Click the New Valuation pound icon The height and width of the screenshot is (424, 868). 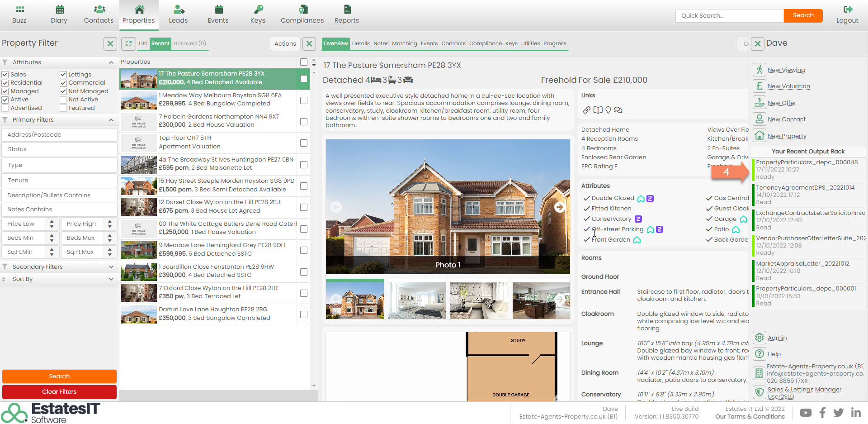coord(759,86)
